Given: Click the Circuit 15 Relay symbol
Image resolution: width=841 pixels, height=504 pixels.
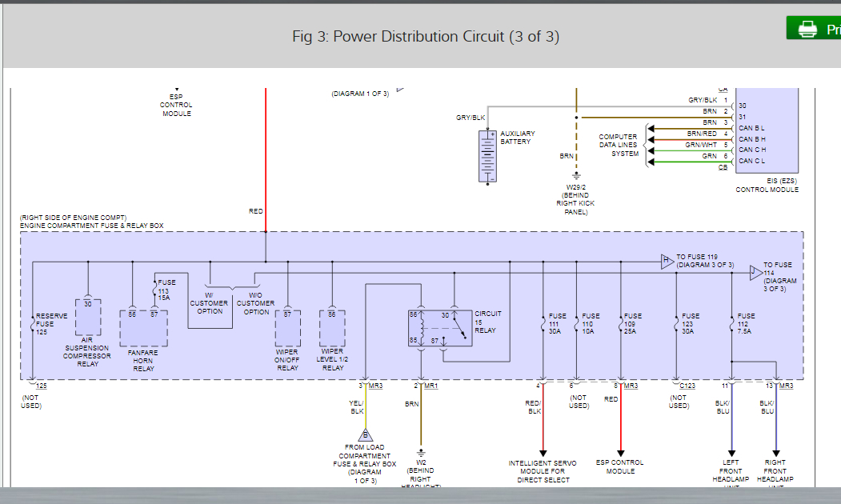Looking at the screenshot, I should click(441, 327).
